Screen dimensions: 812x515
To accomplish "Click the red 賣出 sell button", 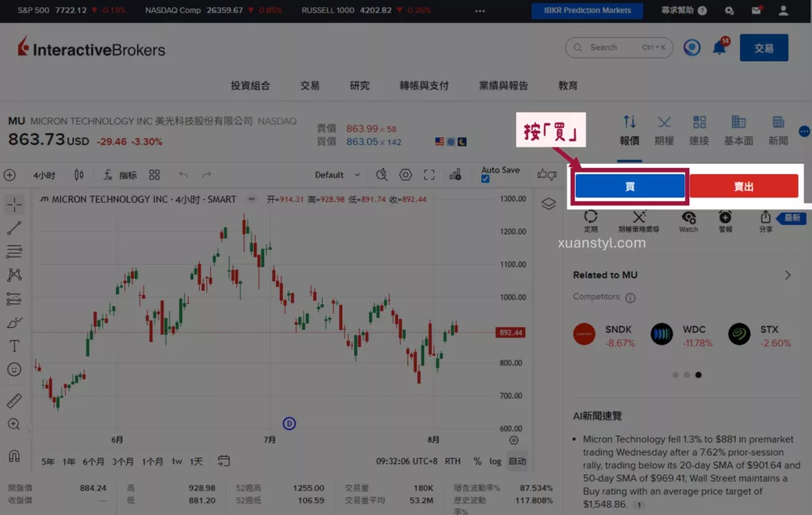I will click(744, 186).
